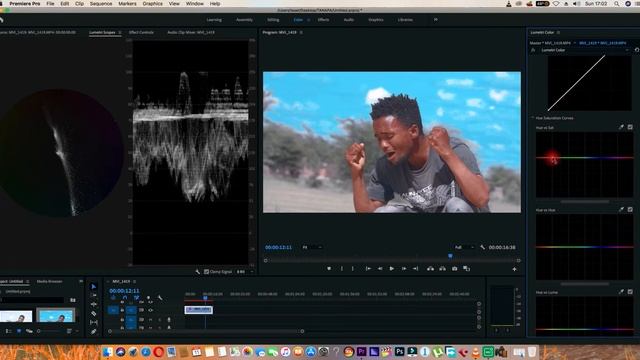The width and height of the screenshot is (640, 360).
Task: Switch to Editing workspace
Action: tap(273, 20)
